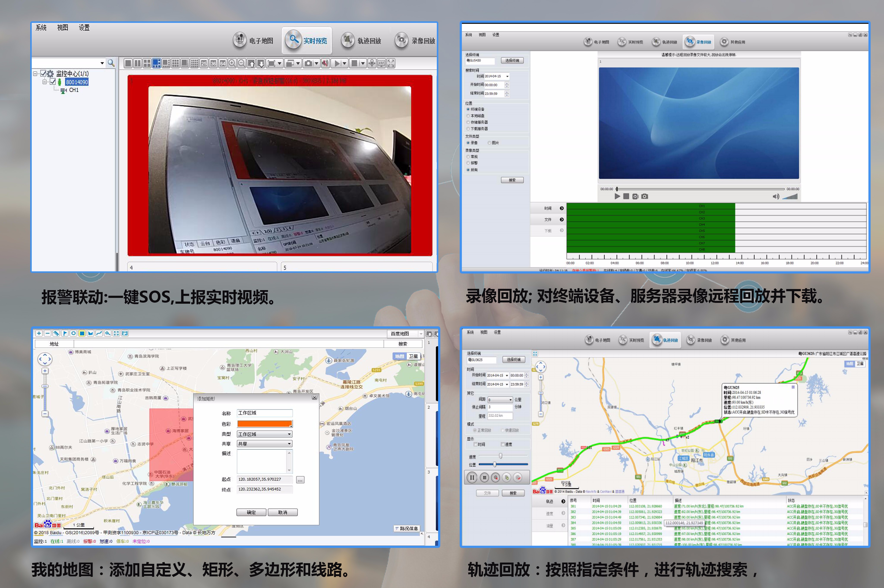884x588 pixels.
Task: Open 轨迹回放 in the live preview window
Action: tap(361, 40)
